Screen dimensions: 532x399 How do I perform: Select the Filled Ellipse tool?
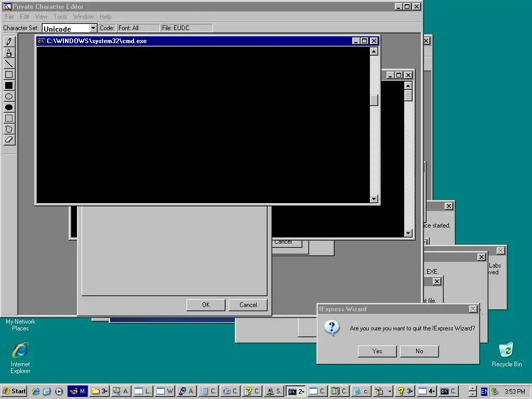[x=9, y=107]
